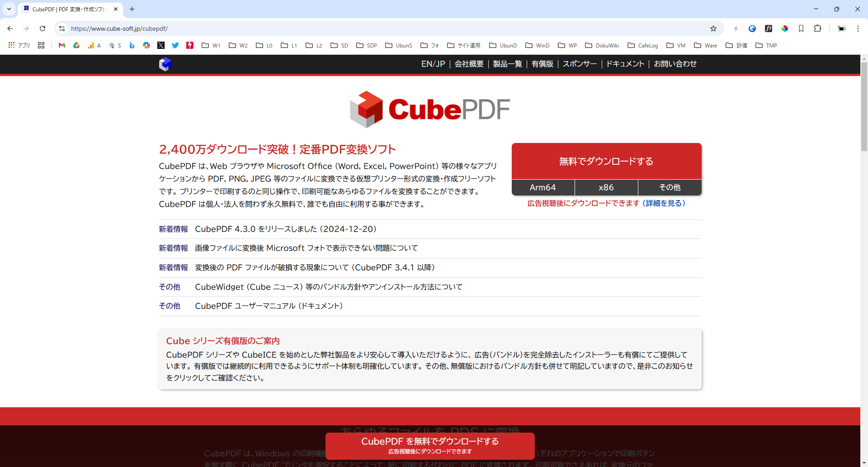
Task: Download the Arm64 version
Action: pos(542,187)
